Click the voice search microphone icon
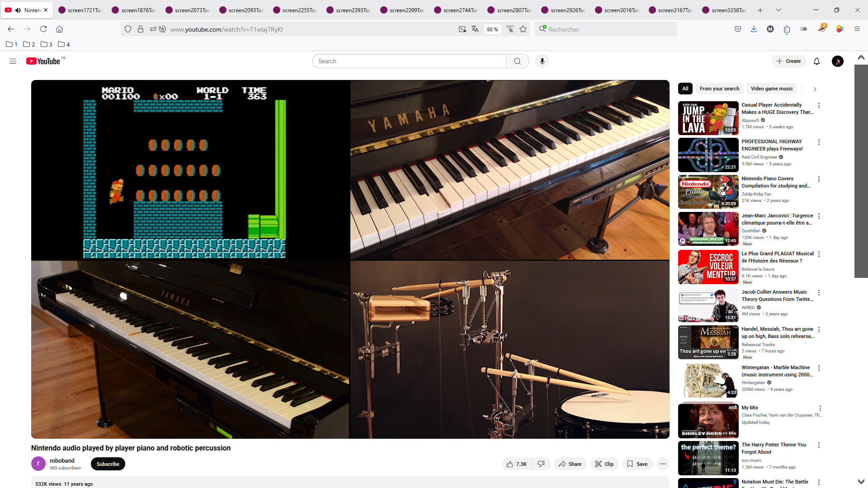This screenshot has width=868, height=488. [542, 61]
